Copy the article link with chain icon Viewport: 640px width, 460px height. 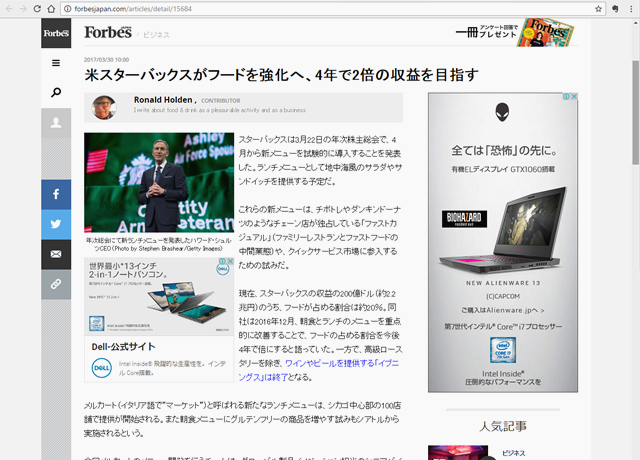(x=56, y=285)
